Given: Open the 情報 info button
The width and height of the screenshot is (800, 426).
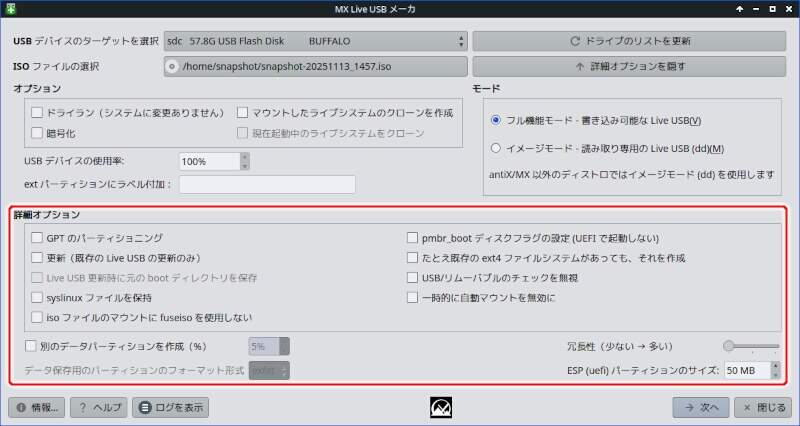Looking at the screenshot, I should click(37, 407).
